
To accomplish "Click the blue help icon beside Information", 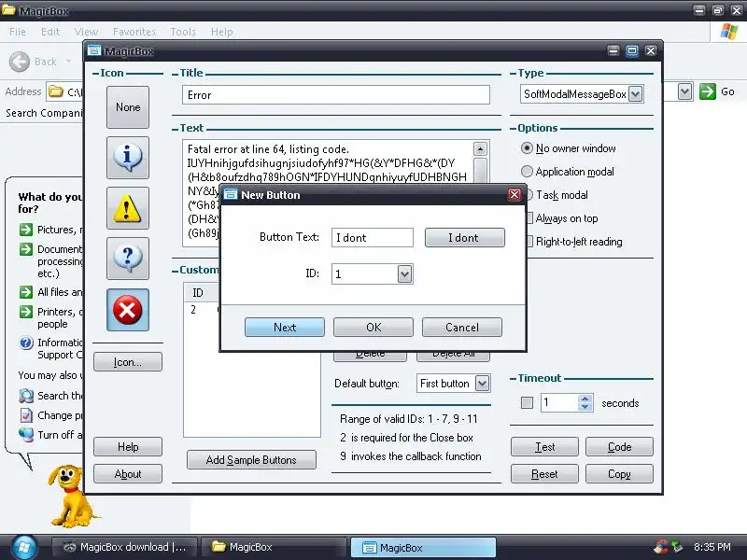I will coord(26,343).
